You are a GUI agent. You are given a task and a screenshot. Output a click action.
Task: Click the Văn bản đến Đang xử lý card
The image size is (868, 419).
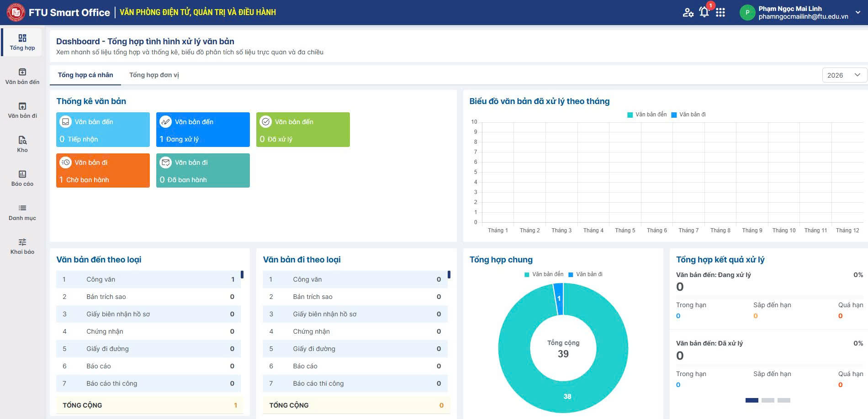(203, 130)
